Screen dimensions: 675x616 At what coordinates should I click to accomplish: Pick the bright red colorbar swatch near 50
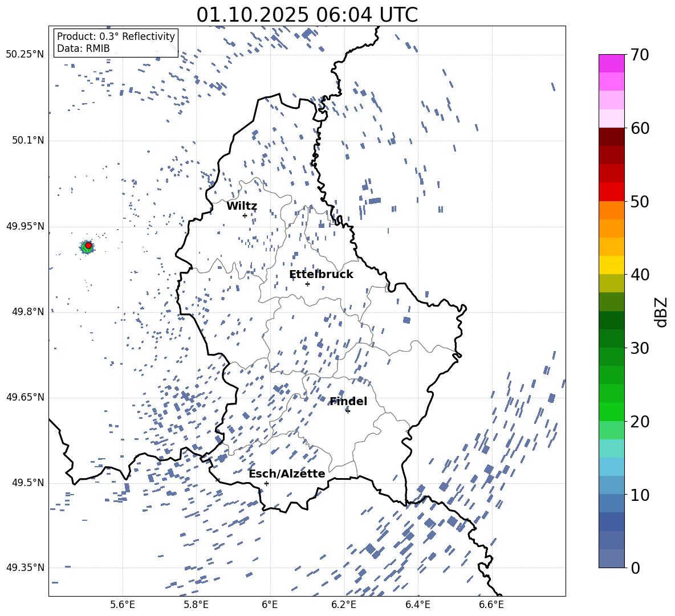(x=611, y=191)
